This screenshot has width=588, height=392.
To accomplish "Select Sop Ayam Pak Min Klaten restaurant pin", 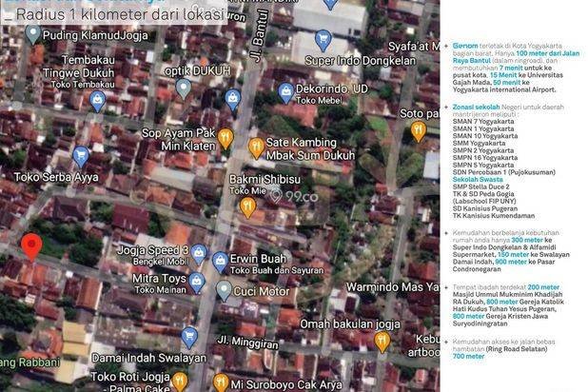I will coord(225,138).
